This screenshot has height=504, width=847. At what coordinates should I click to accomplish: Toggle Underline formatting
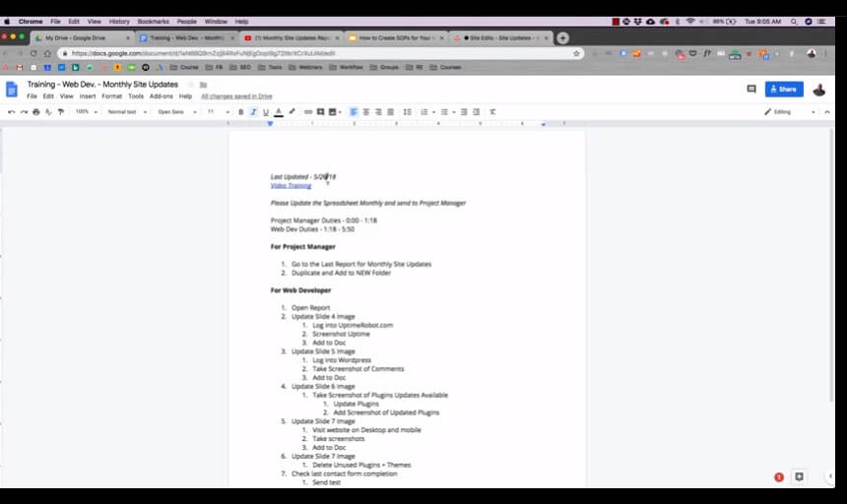[x=266, y=111]
